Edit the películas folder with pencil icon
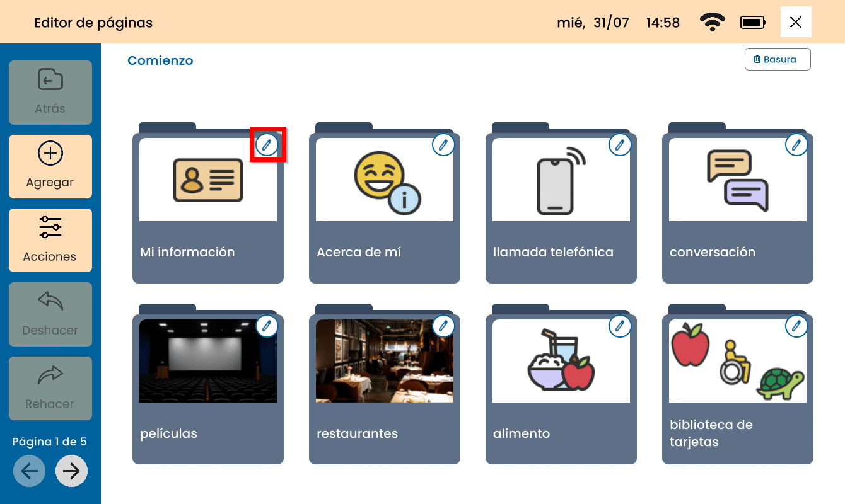 tap(267, 326)
